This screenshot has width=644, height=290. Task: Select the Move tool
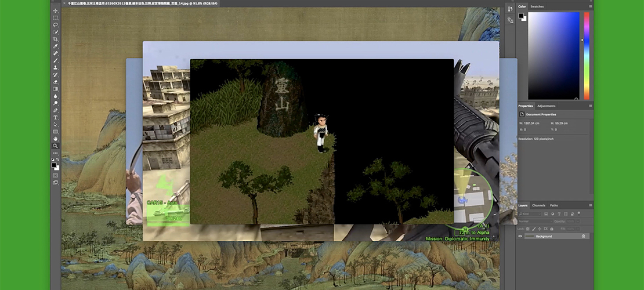(56, 10)
